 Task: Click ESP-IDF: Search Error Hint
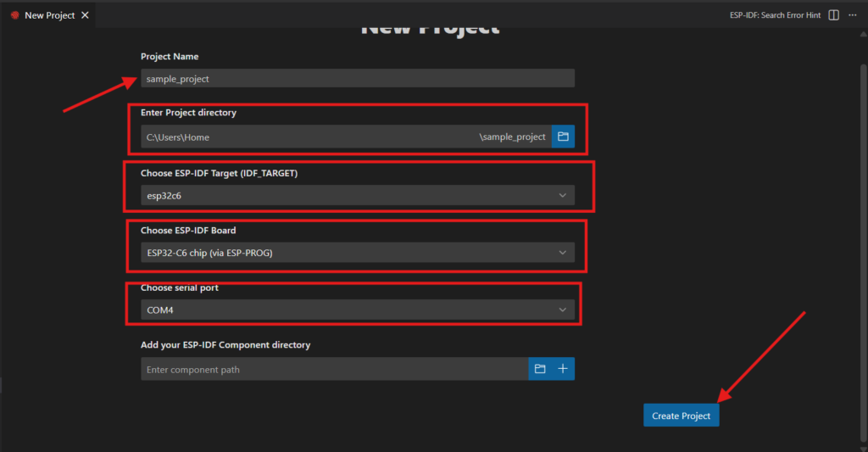coord(775,15)
